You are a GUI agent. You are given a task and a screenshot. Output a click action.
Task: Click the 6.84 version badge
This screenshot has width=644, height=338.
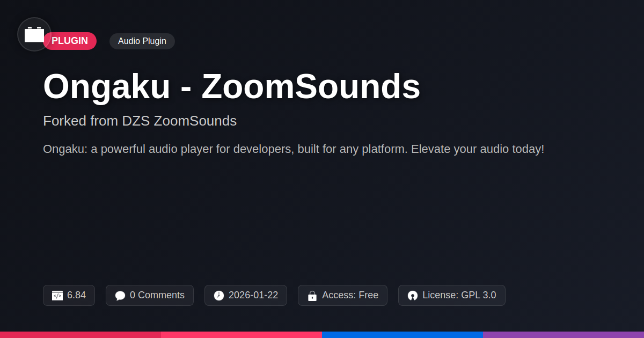point(69,296)
